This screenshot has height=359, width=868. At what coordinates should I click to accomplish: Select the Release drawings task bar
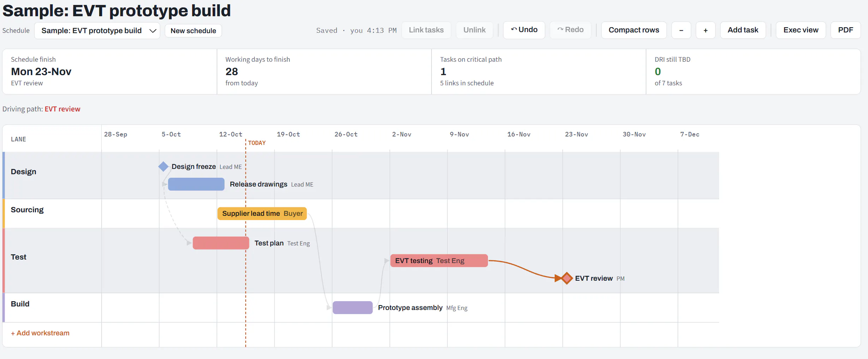click(196, 184)
